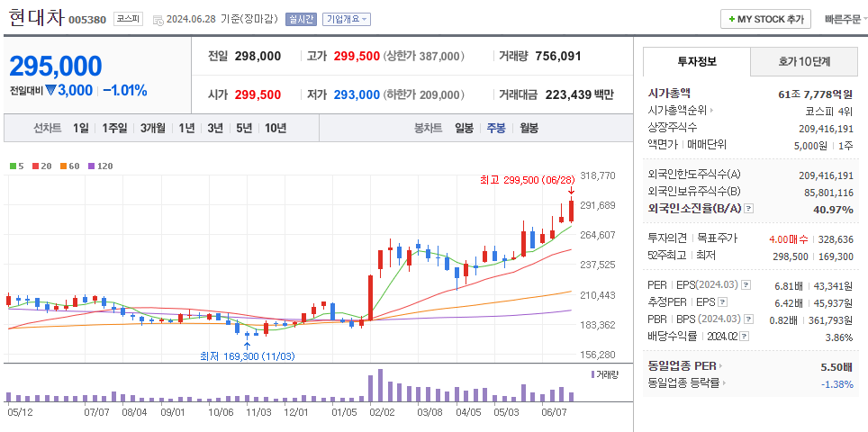Click the 전일 value 298,000

[x=258, y=56]
